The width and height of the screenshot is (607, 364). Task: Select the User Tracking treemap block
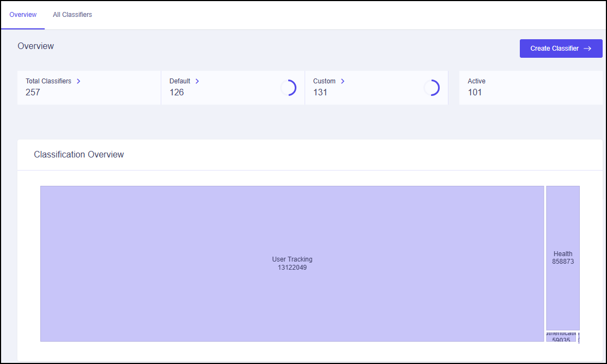click(x=292, y=263)
